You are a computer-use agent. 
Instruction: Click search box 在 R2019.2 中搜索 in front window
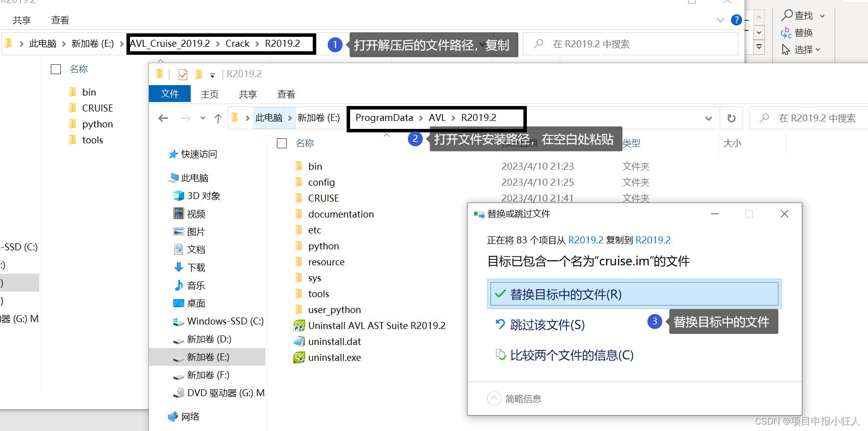(809, 118)
